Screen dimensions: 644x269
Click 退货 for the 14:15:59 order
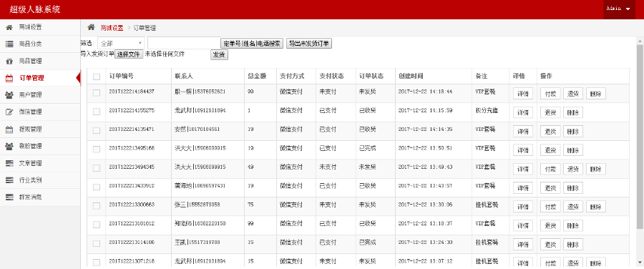click(x=550, y=112)
